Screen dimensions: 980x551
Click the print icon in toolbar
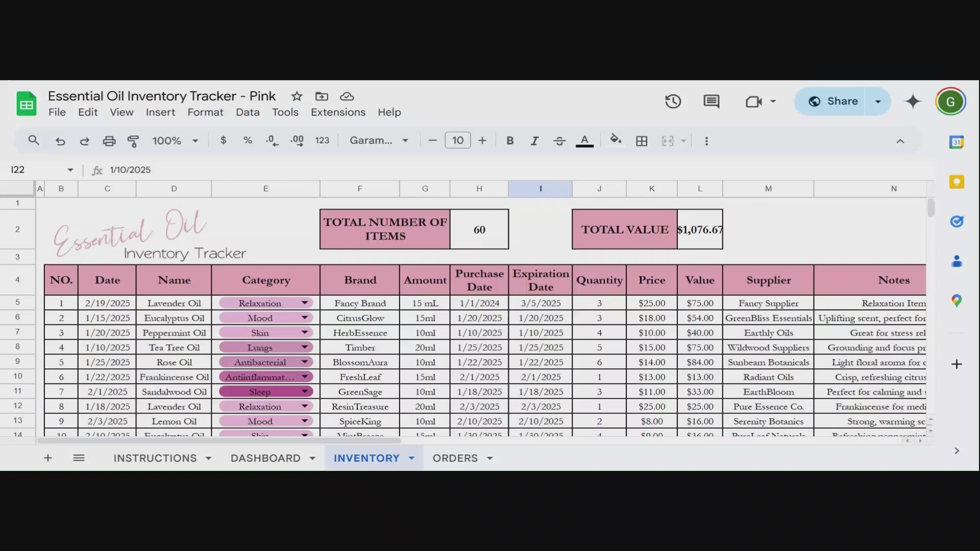coord(109,141)
